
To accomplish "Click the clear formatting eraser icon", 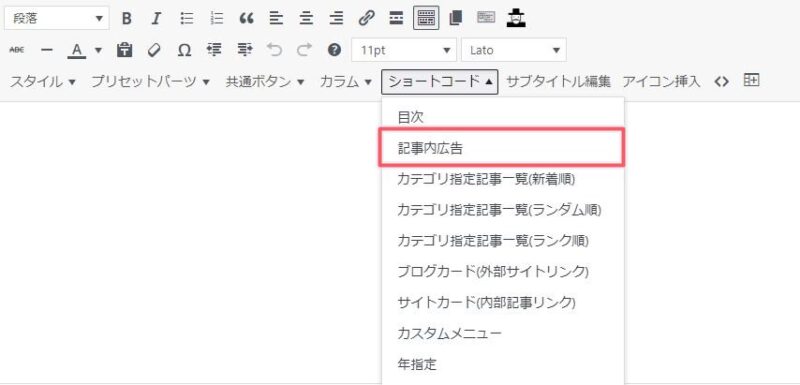I will pyautogui.click(x=154, y=50).
